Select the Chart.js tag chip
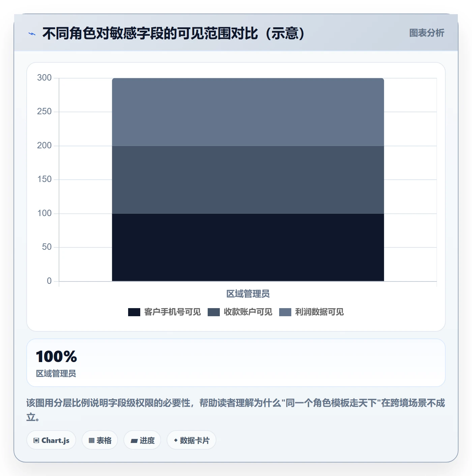This screenshot has height=476, width=472. [x=51, y=440]
